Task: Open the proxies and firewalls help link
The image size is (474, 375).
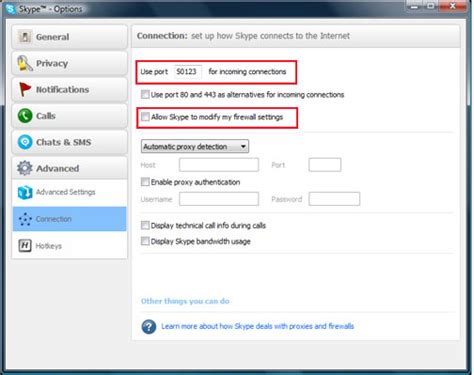Action: tap(257, 326)
